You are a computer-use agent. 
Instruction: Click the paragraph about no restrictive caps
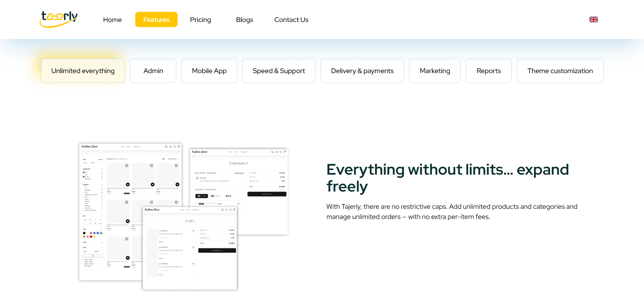(451, 212)
